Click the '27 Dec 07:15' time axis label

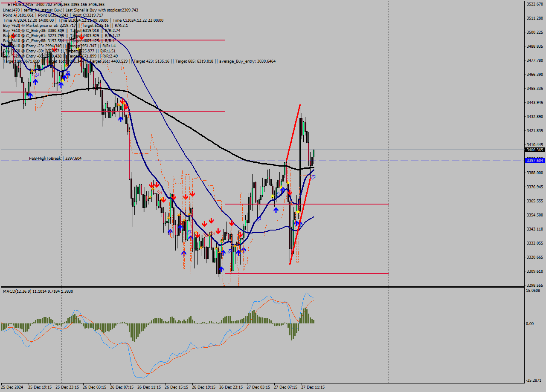click(x=286, y=388)
